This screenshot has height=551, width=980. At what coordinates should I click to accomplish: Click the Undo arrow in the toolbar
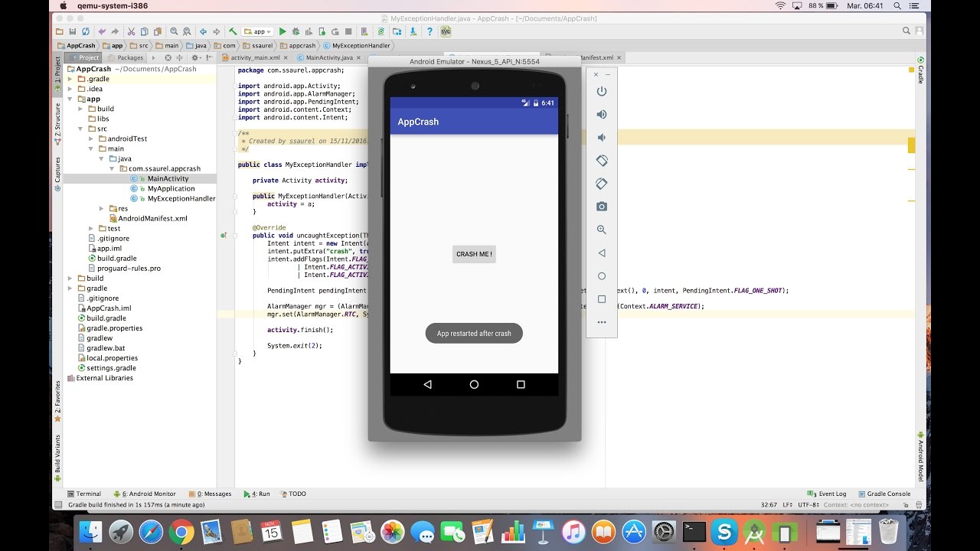tap(102, 31)
